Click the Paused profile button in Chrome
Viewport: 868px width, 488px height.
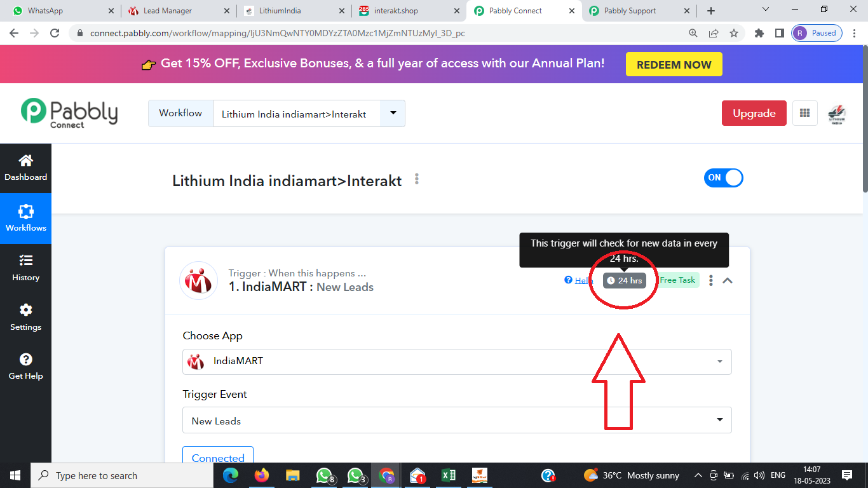[817, 33]
